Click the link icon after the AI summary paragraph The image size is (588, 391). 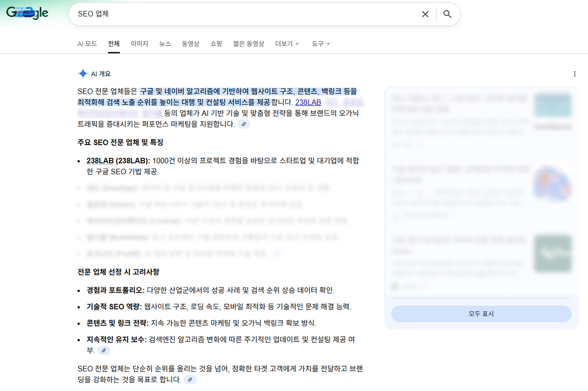point(244,124)
